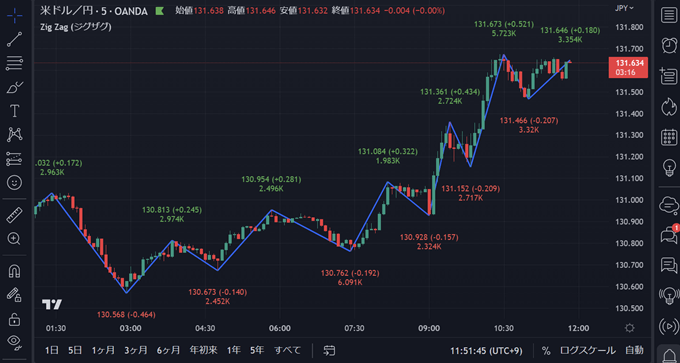Open the go to date tool
Image resolution: width=680 pixels, height=363 pixels.
click(330, 350)
